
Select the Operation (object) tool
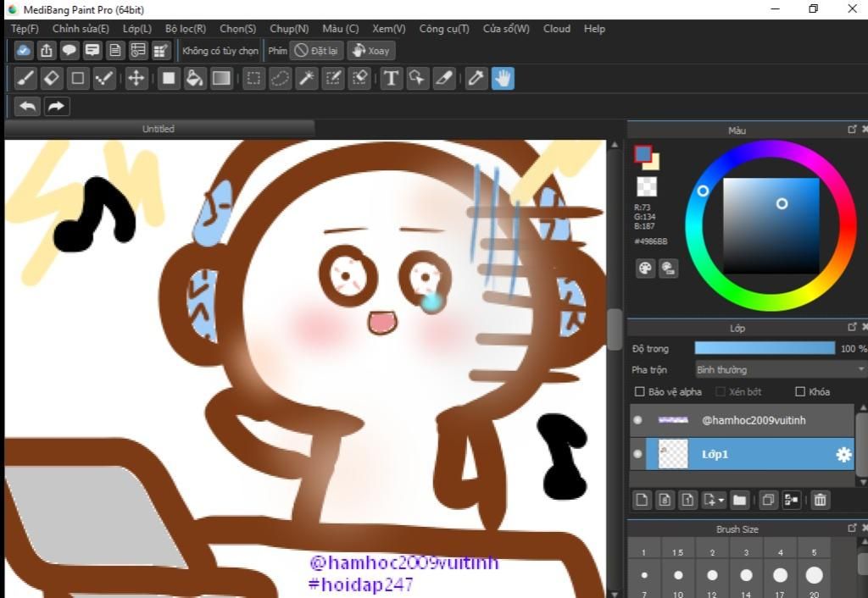pyautogui.click(x=417, y=78)
